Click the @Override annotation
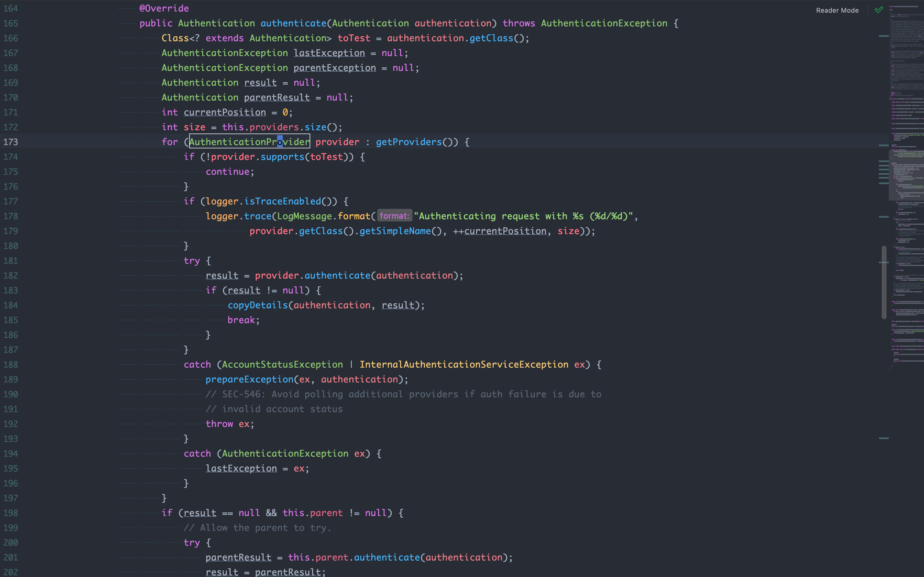This screenshot has width=924, height=577. [x=164, y=8]
